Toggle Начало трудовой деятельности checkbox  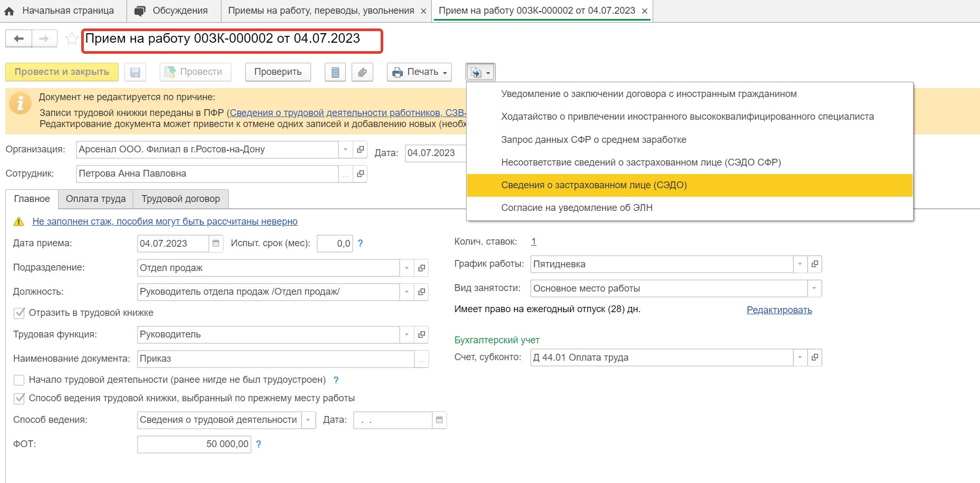(20, 380)
